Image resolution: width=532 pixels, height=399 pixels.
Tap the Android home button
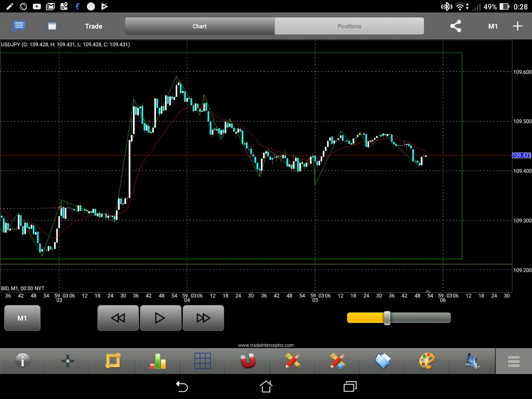[x=266, y=386]
